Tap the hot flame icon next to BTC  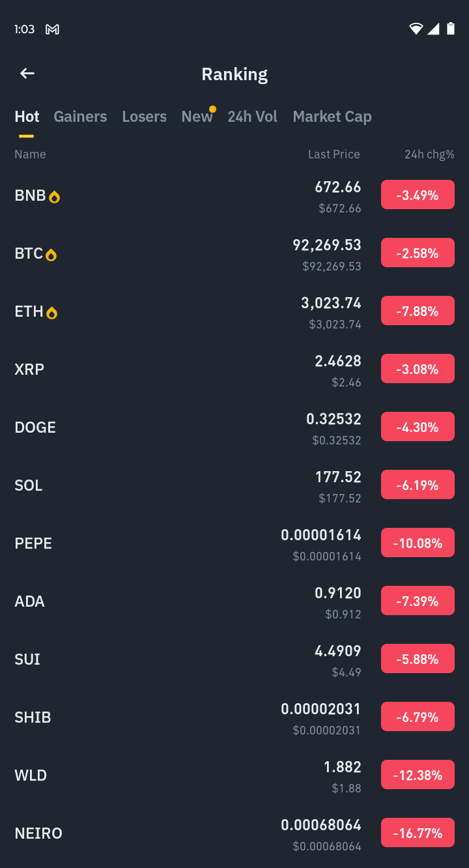click(x=51, y=255)
